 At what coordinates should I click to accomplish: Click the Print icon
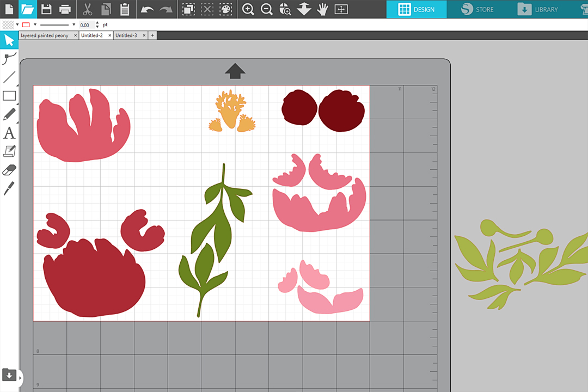coord(65,9)
